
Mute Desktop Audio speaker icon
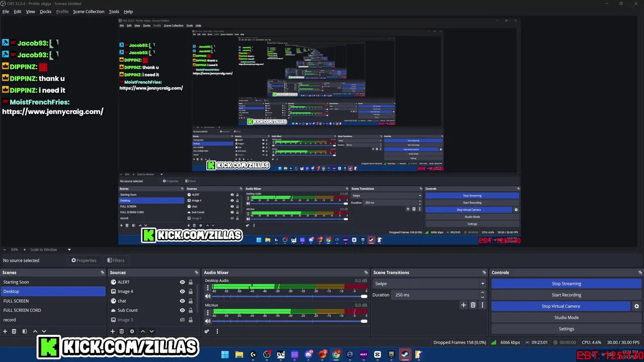207,296
